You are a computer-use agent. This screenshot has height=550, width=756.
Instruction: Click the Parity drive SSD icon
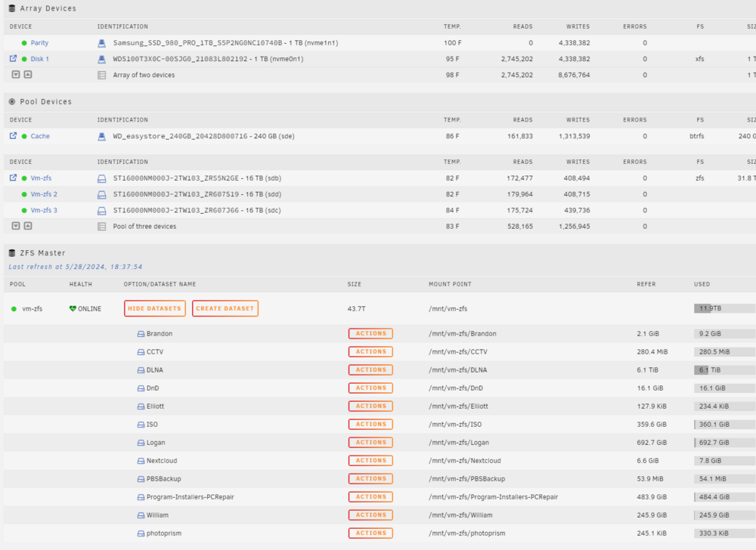(102, 43)
